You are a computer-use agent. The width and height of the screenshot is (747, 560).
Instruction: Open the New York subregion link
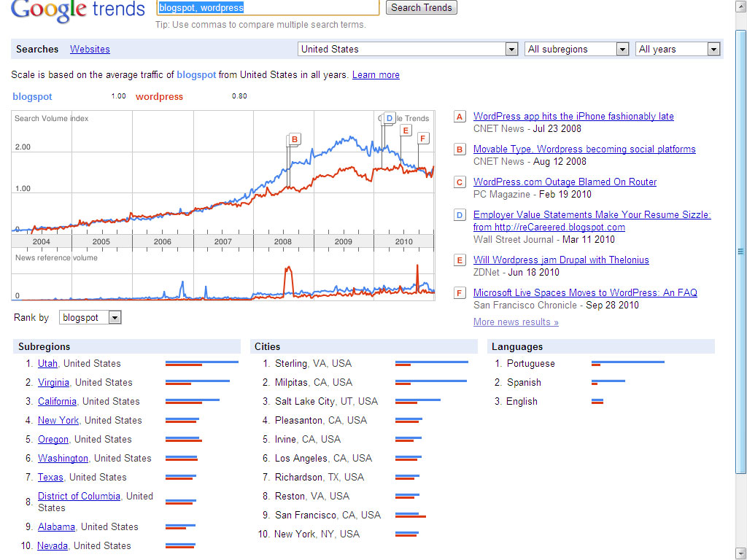(58, 421)
